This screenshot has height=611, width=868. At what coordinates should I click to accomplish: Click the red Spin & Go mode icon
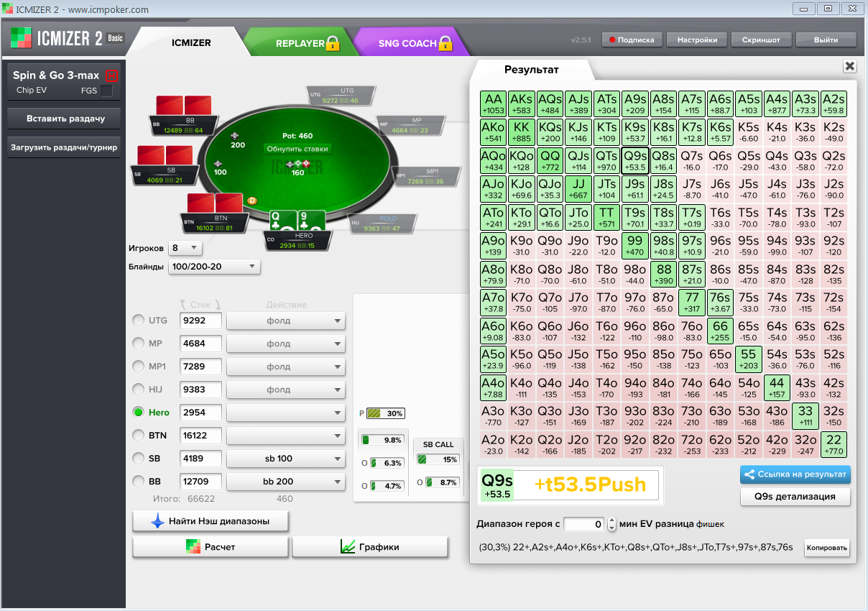tap(111, 75)
